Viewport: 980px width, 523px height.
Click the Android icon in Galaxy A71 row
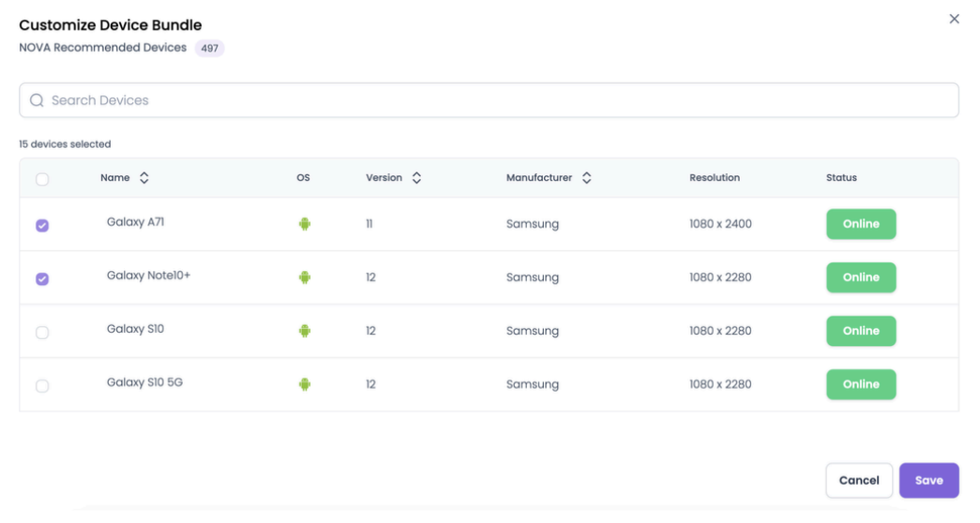(305, 224)
